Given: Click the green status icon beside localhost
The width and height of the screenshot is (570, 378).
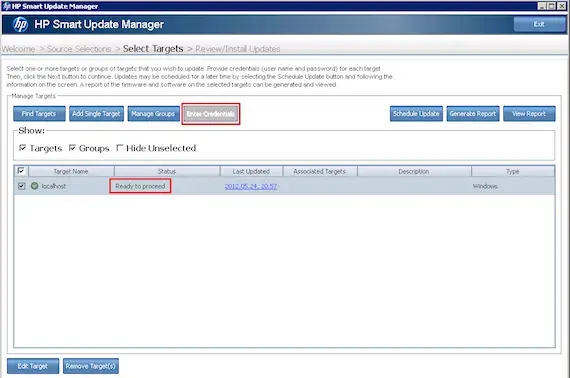Looking at the screenshot, I should (x=35, y=186).
